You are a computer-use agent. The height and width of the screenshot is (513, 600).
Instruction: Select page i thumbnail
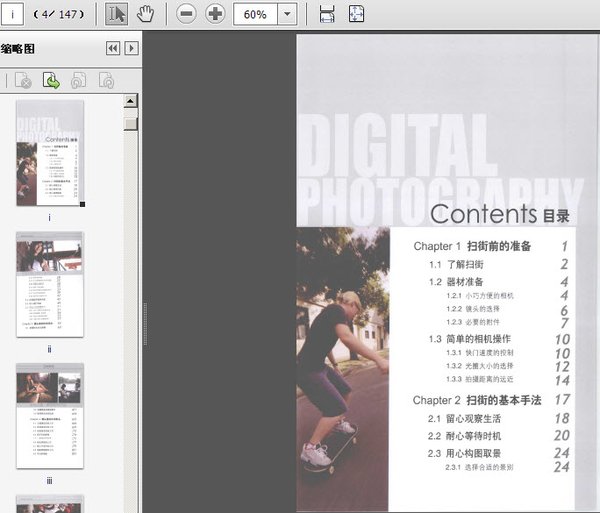[50, 153]
